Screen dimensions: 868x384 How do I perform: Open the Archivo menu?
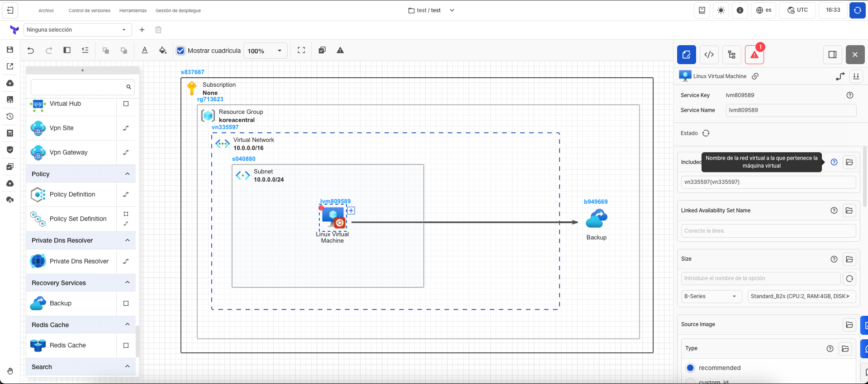(x=46, y=10)
